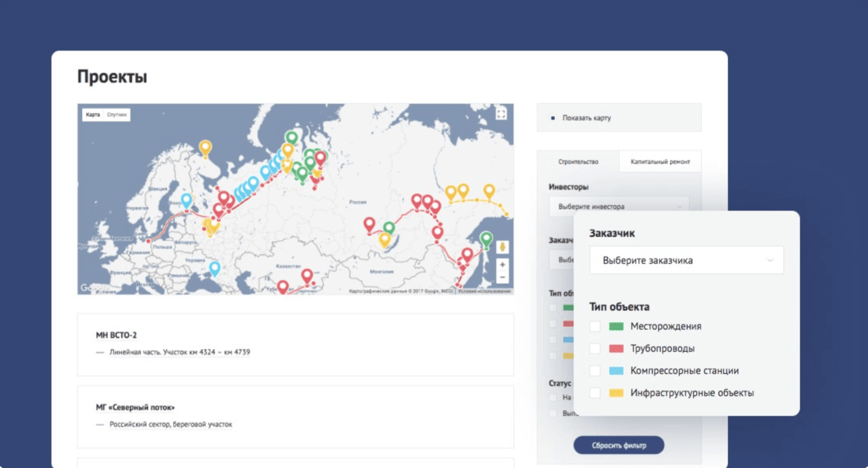Enable the Трубопроводы checkbox
868x468 pixels.
[595, 349]
